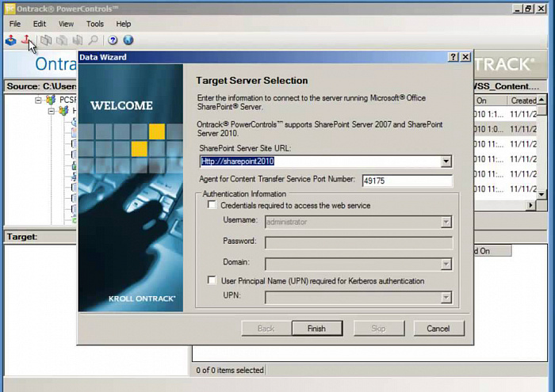Click the dialog's context help '?' button

coord(453,58)
